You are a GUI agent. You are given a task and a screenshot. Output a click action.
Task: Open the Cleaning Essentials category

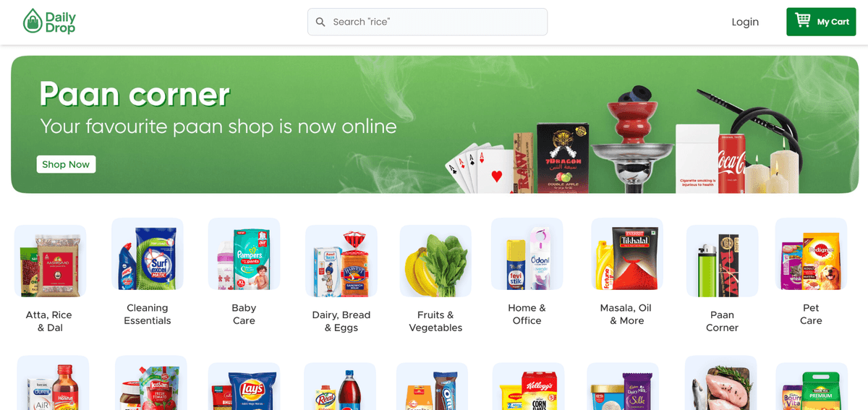point(148,273)
